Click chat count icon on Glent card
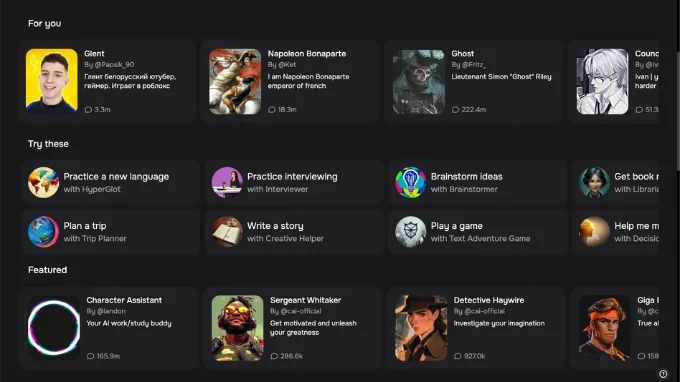 pyautogui.click(x=88, y=110)
